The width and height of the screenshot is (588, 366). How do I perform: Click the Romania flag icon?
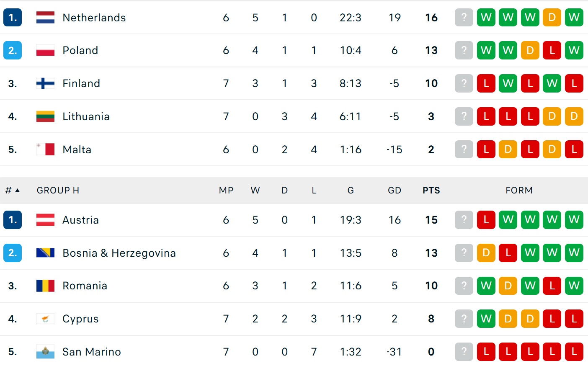coord(45,286)
